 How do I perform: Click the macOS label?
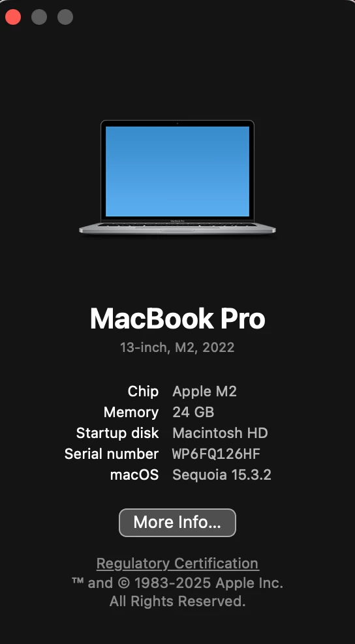pyautogui.click(x=134, y=475)
